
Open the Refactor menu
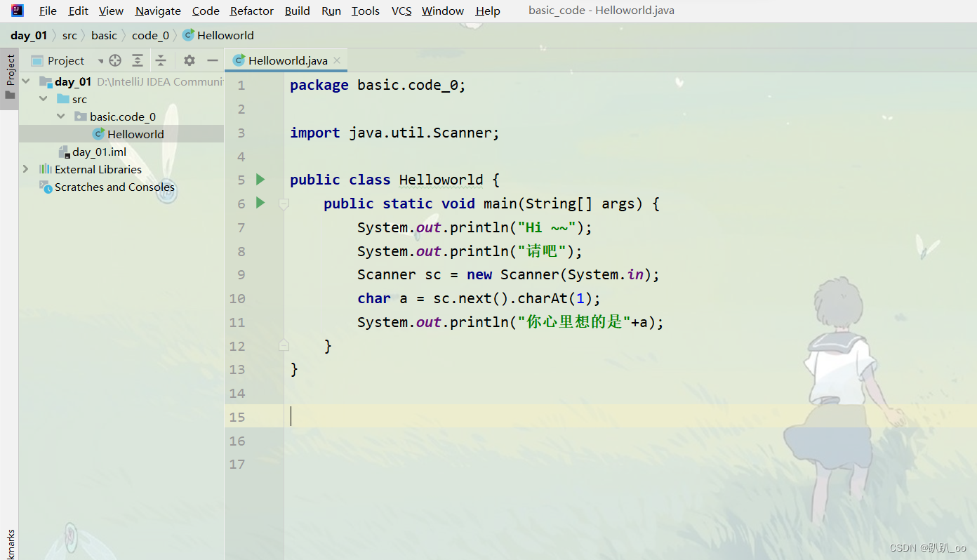(252, 11)
